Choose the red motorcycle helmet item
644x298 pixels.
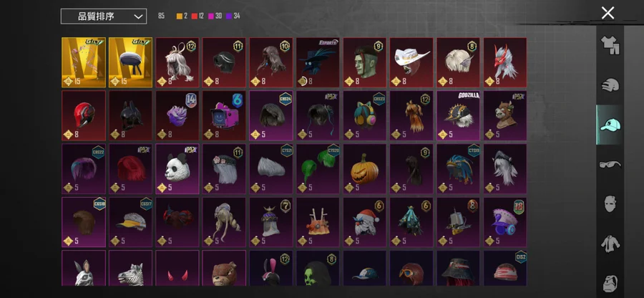coord(84,115)
